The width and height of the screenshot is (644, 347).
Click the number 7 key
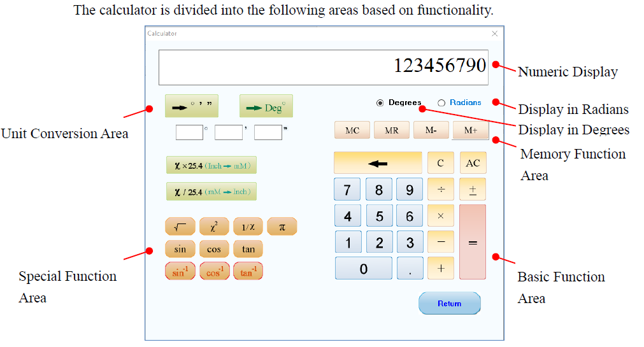[x=347, y=189]
